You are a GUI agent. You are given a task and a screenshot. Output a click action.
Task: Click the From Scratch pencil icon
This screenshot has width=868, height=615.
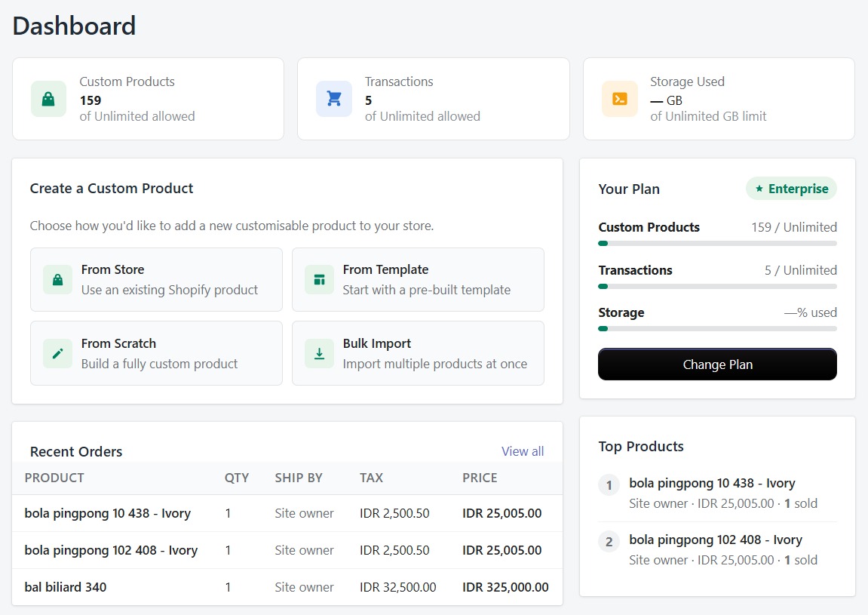point(57,352)
